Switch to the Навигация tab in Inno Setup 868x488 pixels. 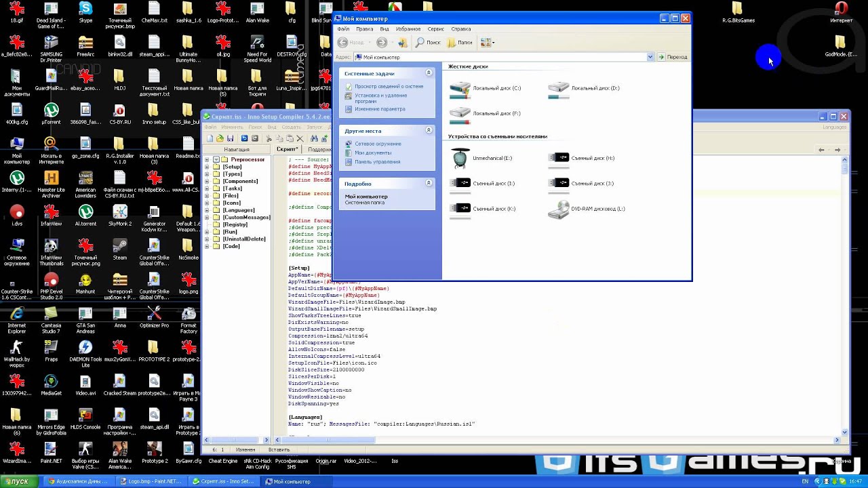(237, 149)
